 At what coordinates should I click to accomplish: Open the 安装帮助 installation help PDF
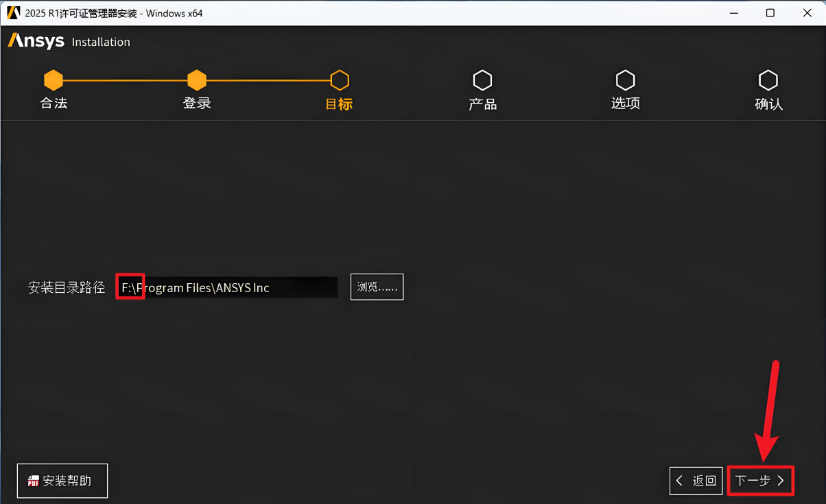click(x=62, y=481)
